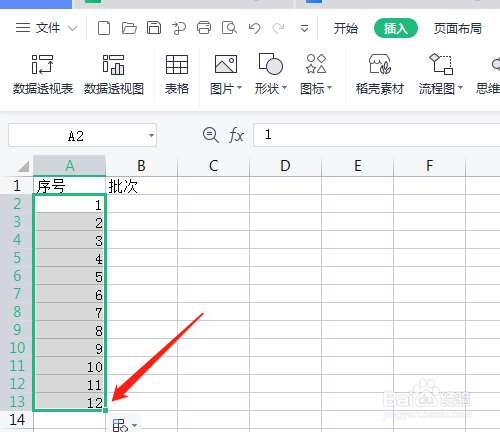Click cell containing 批次
500x432 pixels.
pos(141,185)
